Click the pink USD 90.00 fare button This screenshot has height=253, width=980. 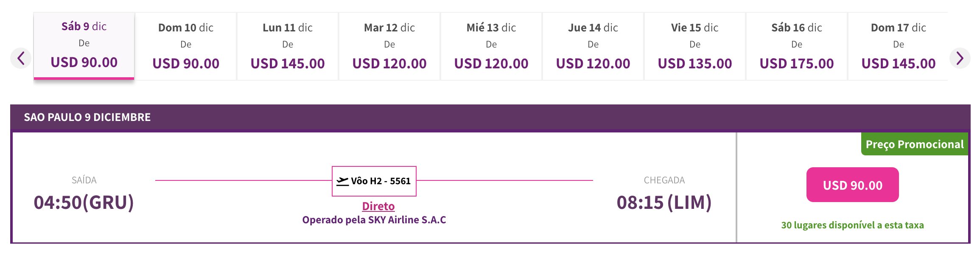coord(852,185)
